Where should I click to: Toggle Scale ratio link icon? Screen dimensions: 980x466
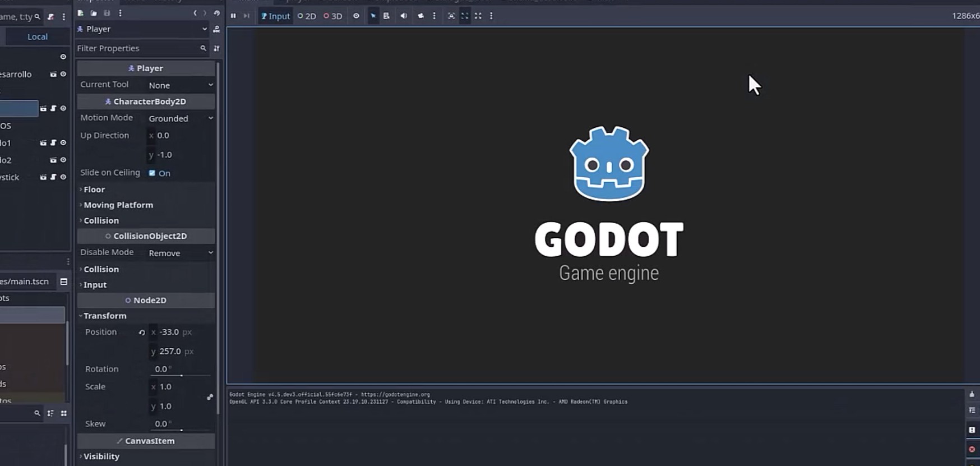click(210, 397)
